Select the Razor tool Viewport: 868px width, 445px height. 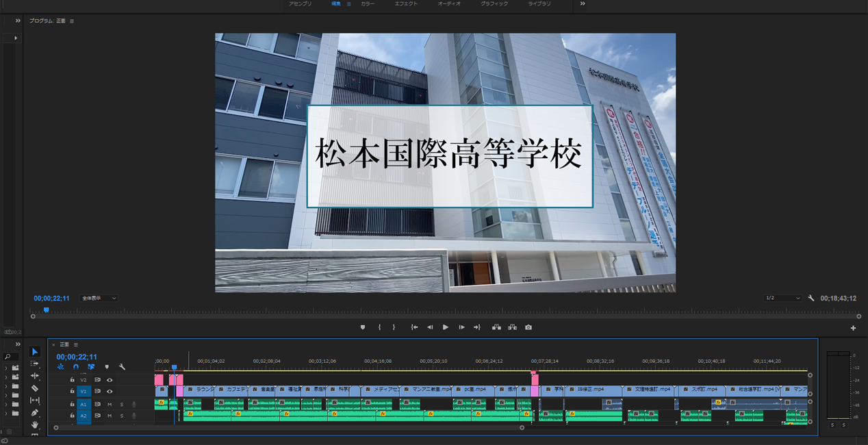pos(35,388)
